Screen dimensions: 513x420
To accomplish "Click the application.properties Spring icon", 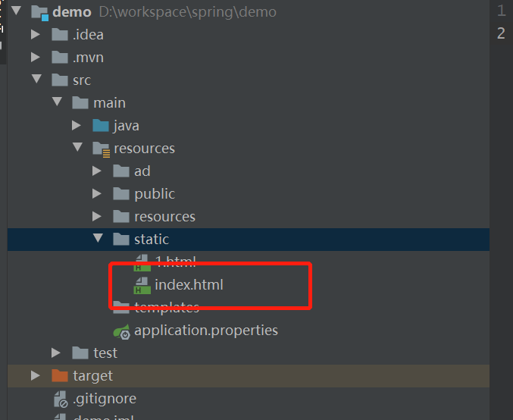I will (122, 331).
